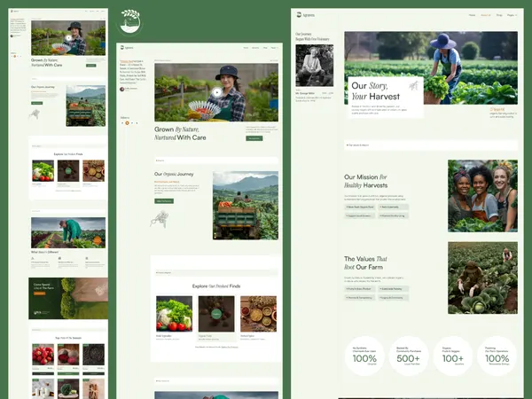The width and height of the screenshot is (532, 399).
Task: Click the last social icon under Follow Us
Action: 137,123
